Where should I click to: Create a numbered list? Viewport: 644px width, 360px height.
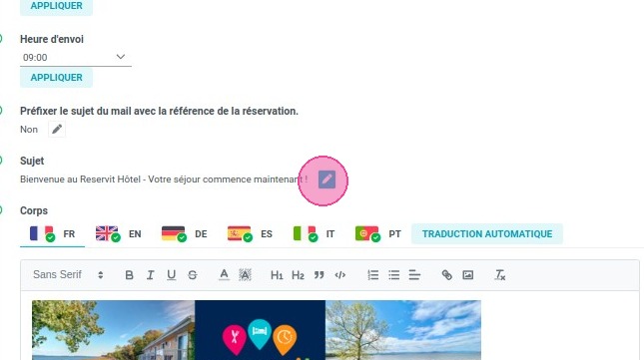[373, 274]
